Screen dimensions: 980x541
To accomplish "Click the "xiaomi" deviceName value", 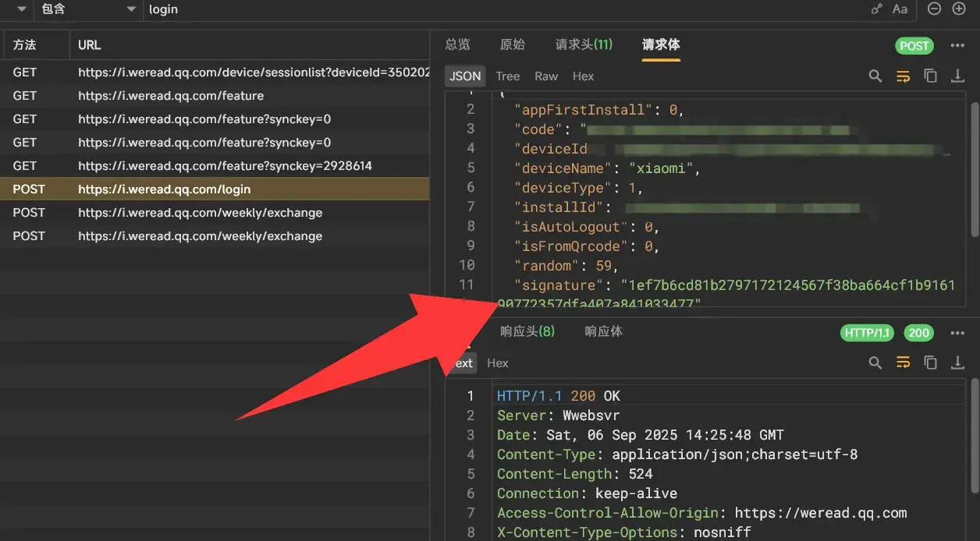I will (x=662, y=168).
